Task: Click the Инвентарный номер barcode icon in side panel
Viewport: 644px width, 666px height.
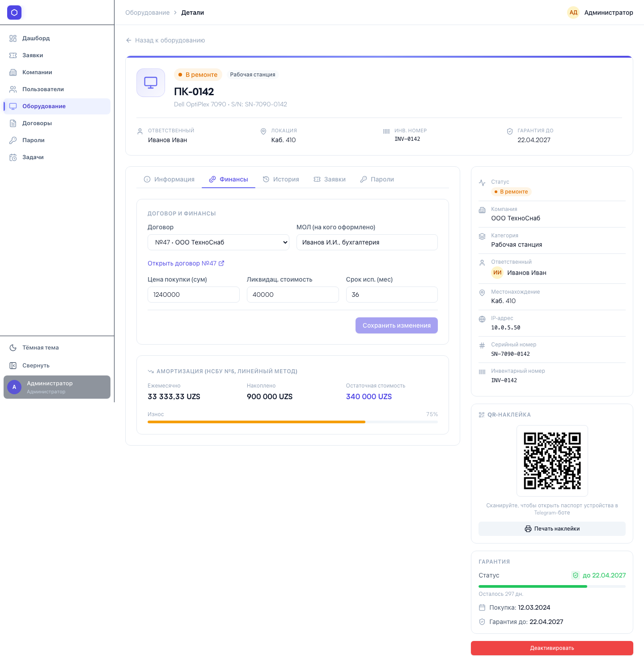Action: pos(482,372)
